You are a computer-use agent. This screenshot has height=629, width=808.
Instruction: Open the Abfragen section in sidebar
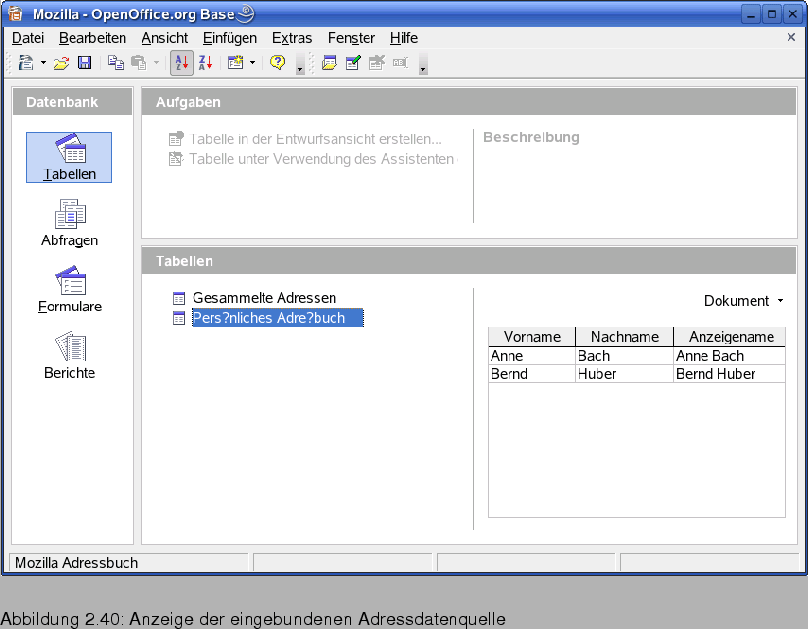(x=69, y=222)
